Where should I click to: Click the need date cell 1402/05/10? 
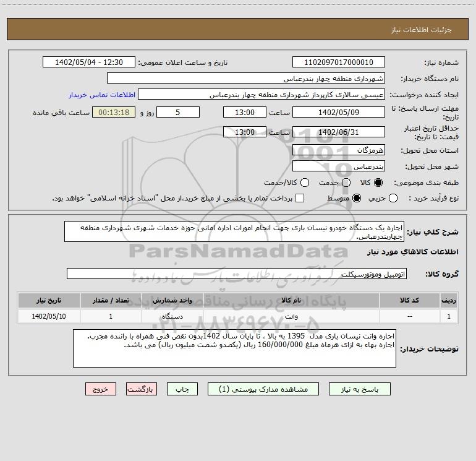49,316
